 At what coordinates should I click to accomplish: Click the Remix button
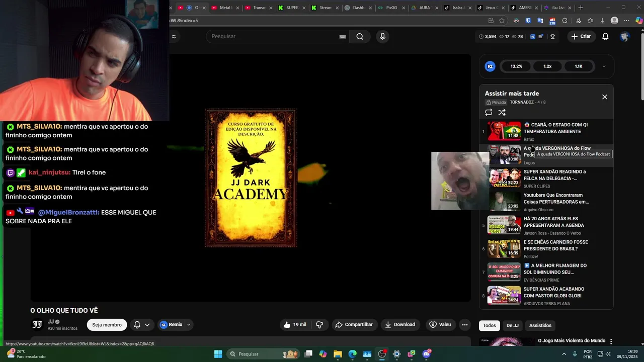pos(171,325)
